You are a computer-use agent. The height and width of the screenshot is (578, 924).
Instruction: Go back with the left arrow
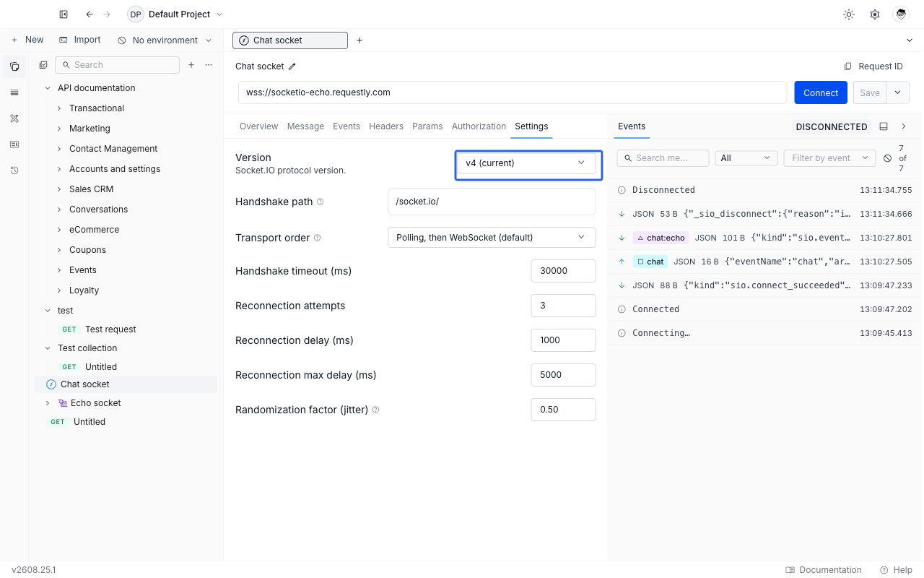90,14
